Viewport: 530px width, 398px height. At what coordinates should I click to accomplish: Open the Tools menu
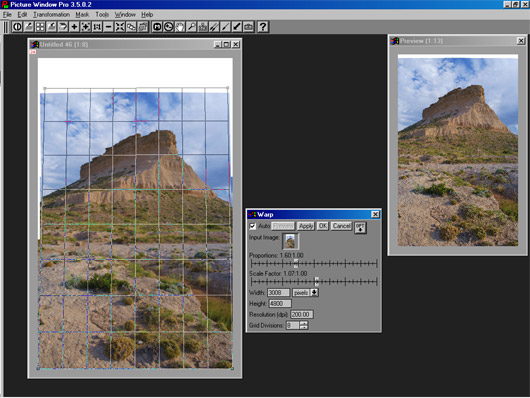coord(102,15)
